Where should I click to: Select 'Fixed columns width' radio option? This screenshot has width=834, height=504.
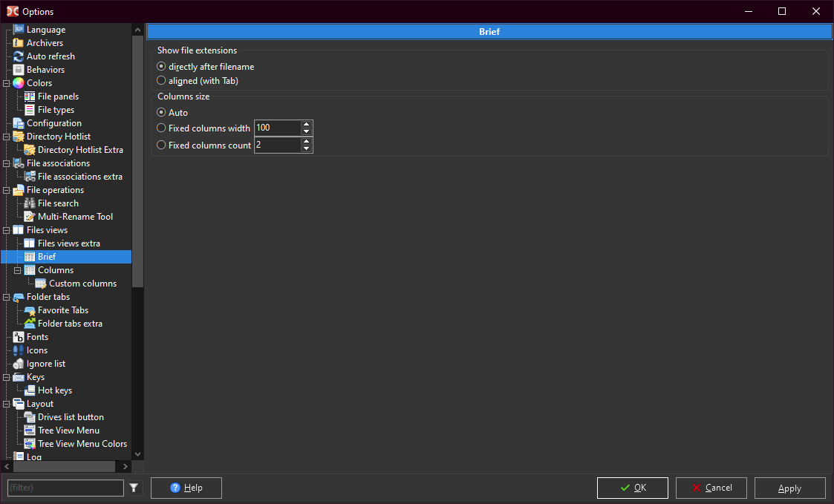point(161,128)
